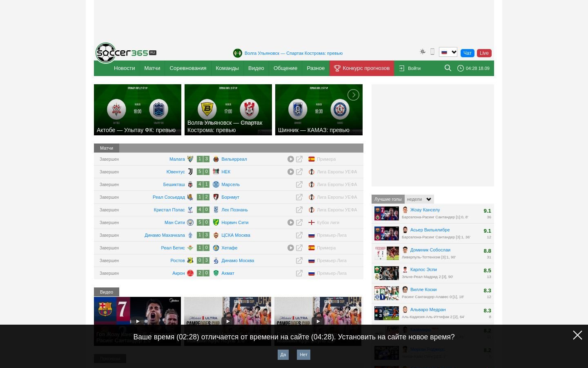This screenshot has width=588, height=368.
Task: Open Реал Бетис — Хетафе external icon
Action: 299,248
